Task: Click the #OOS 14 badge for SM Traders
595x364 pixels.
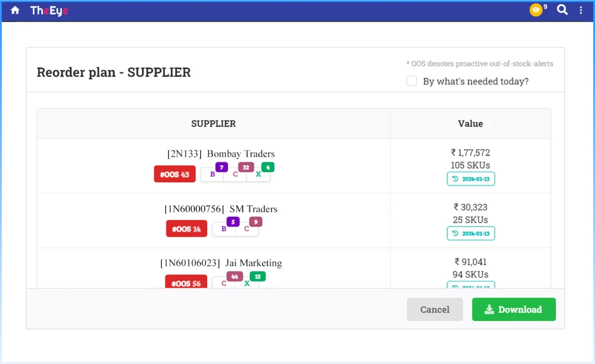Action: tap(187, 229)
